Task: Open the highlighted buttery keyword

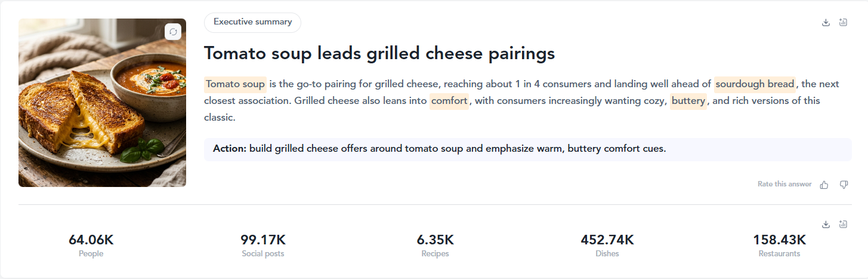Action: click(688, 101)
